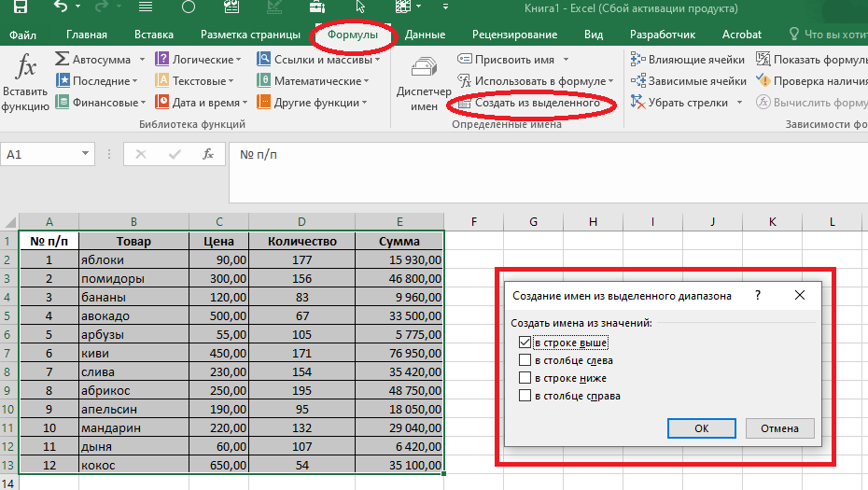The width and height of the screenshot is (868, 490).
Task: Open the Файл tab
Action: point(22,35)
